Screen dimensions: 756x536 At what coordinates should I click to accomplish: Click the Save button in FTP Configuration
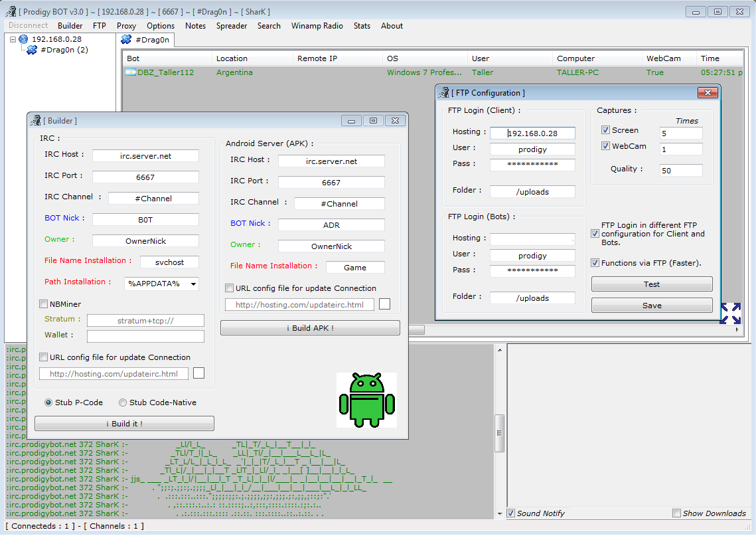coord(651,306)
